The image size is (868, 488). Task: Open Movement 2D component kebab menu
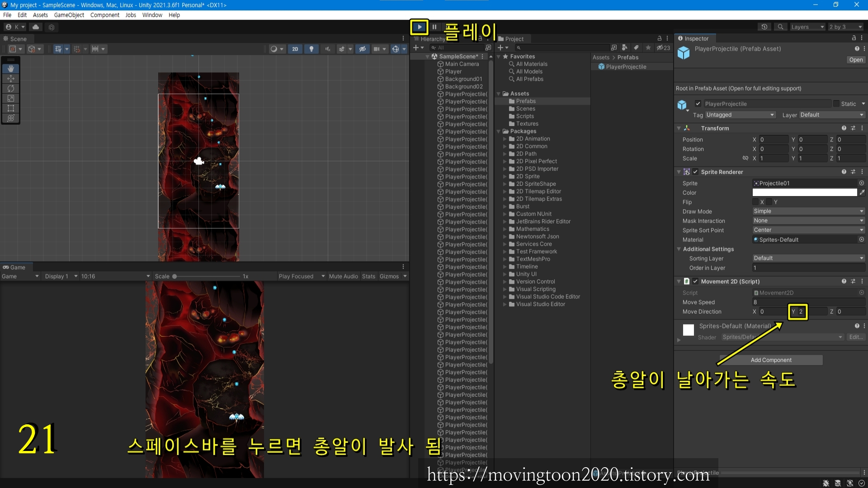coord(862,282)
